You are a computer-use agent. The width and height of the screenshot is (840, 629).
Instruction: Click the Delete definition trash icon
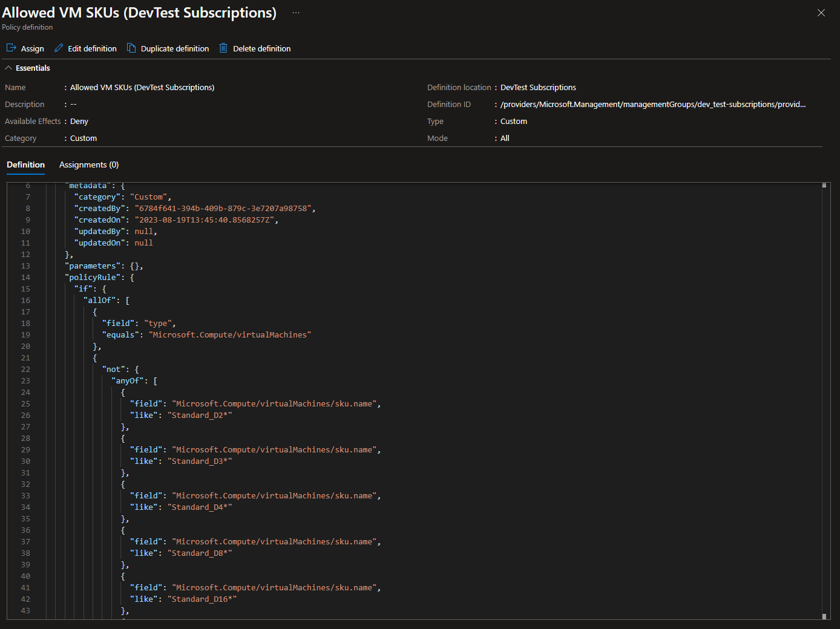pos(223,48)
